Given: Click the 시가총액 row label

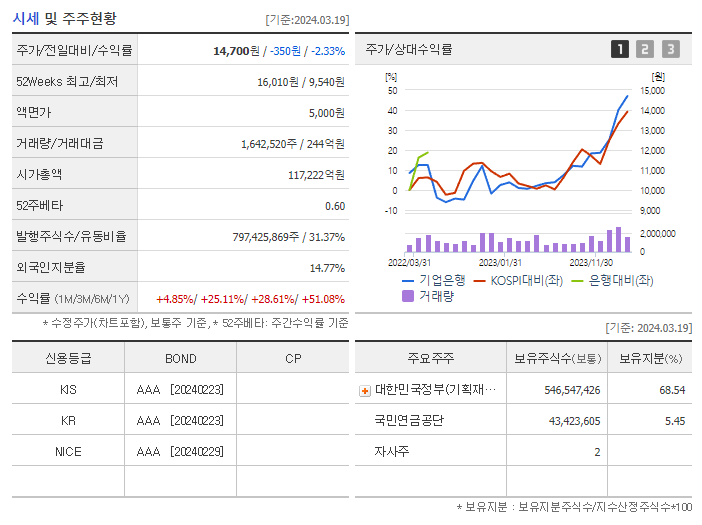Looking at the screenshot, I should pyautogui.click(x=39, y=174).
